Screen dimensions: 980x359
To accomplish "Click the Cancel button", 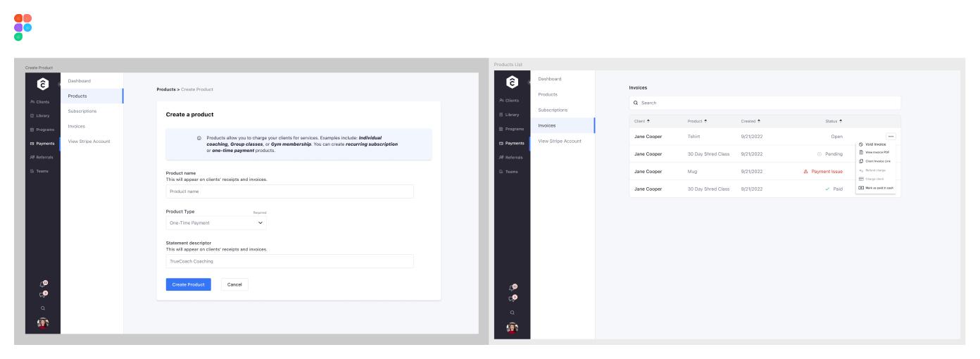I will (x=234, y=284).
